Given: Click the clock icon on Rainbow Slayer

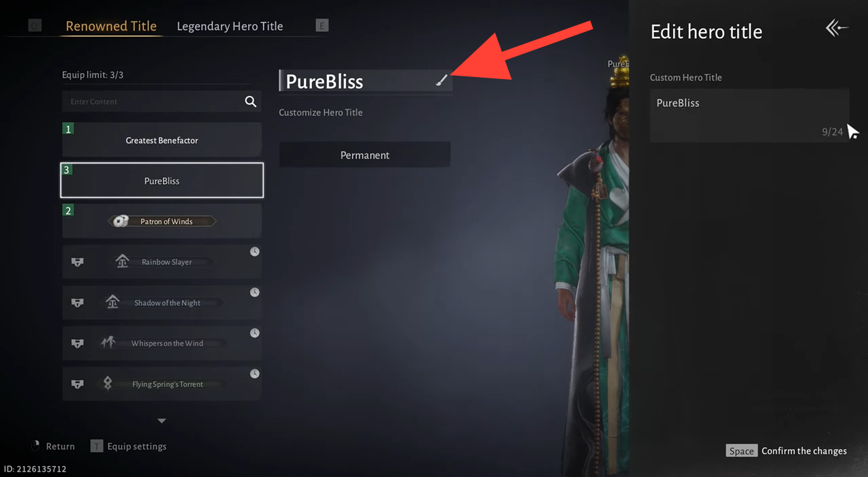Looking at the screenshot, I should [254, 251].
